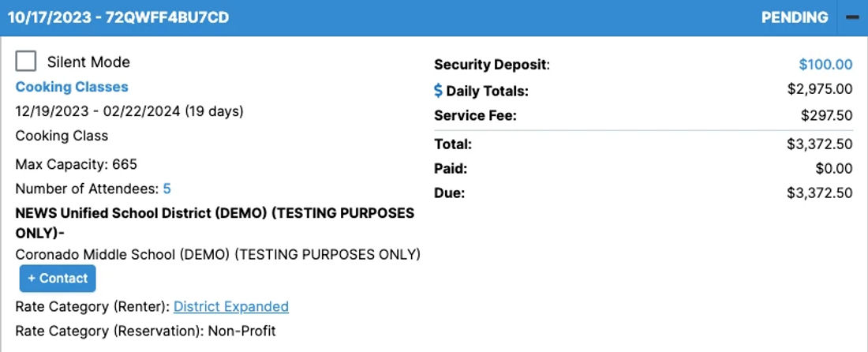Click the reservation ID 72QWFF4BU7CD header
Screen dimensions: 868x352
167,17
